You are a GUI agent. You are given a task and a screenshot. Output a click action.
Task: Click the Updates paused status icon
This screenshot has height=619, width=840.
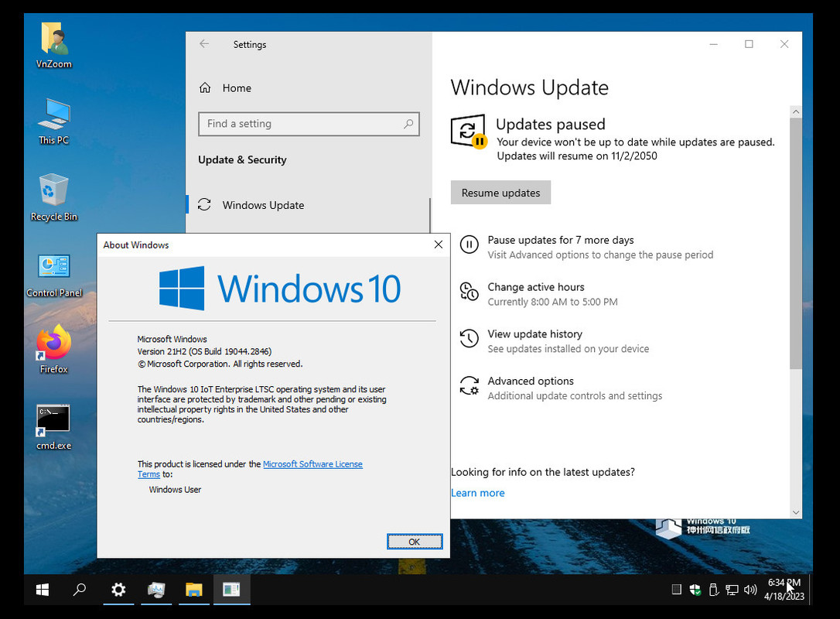click(x=469, y=132)
